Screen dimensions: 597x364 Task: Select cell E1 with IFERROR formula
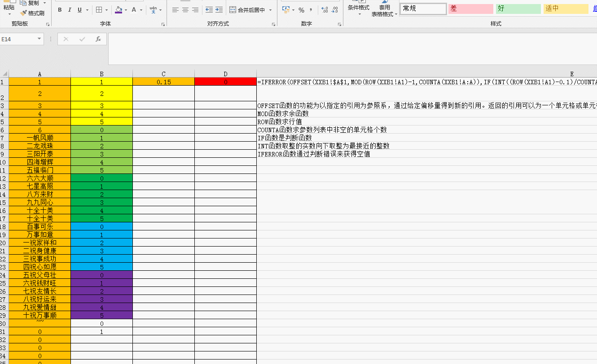(427, 82)
